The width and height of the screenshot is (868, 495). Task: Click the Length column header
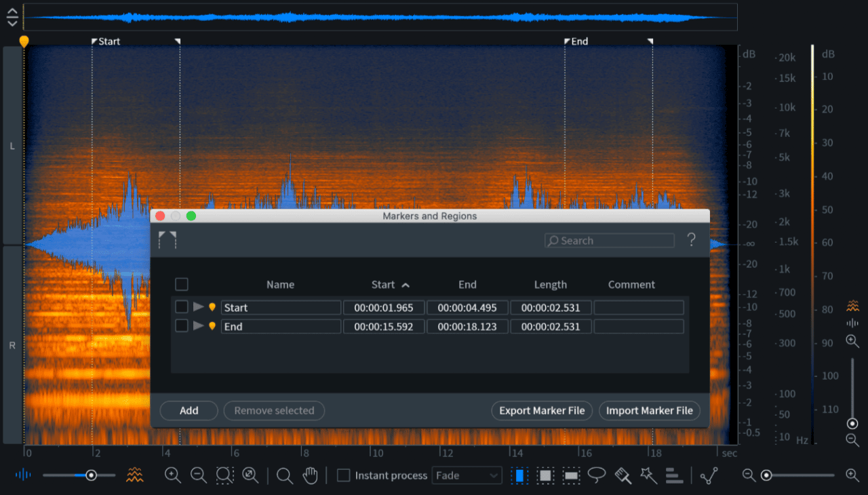pos(550,285)
